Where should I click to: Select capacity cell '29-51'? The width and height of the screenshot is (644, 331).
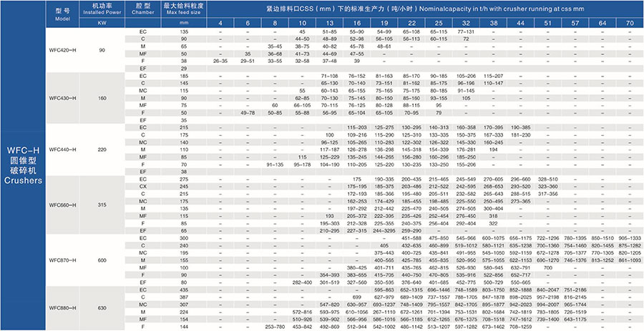[248, 61]
